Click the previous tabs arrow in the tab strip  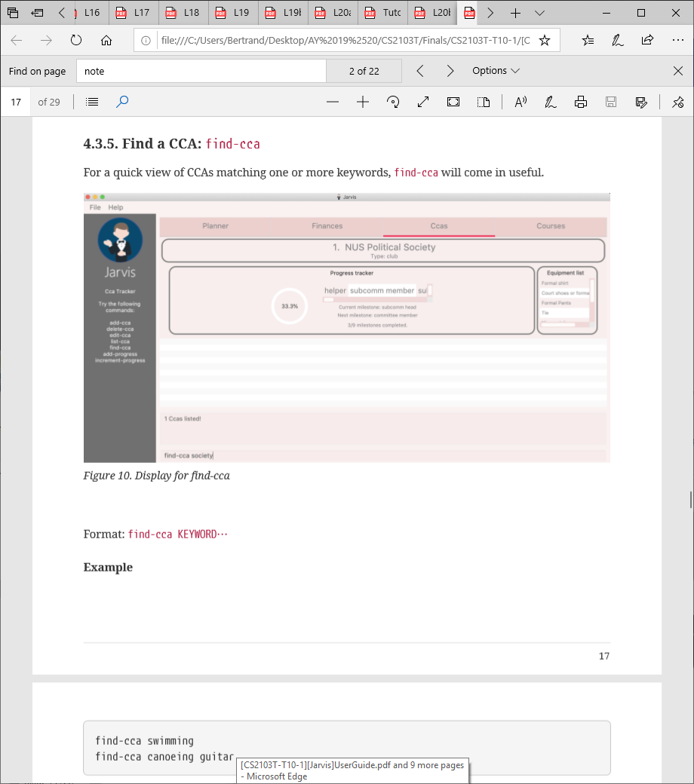tap(62, 13)
